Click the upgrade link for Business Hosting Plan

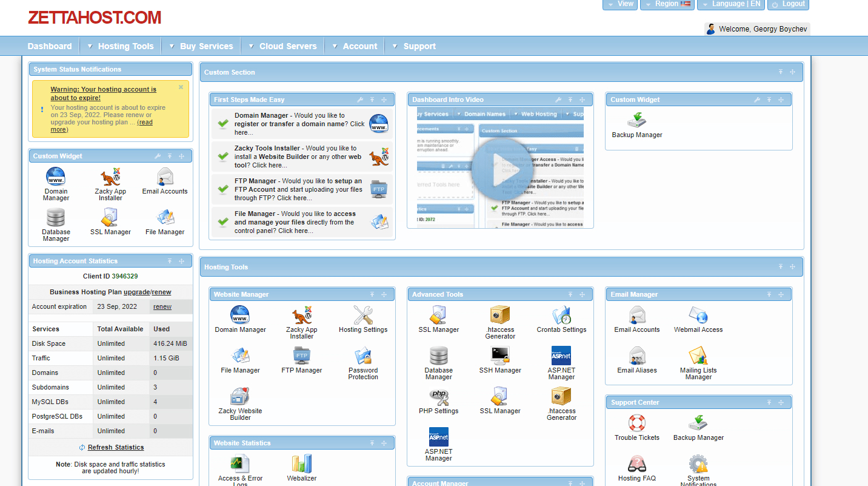136,292
